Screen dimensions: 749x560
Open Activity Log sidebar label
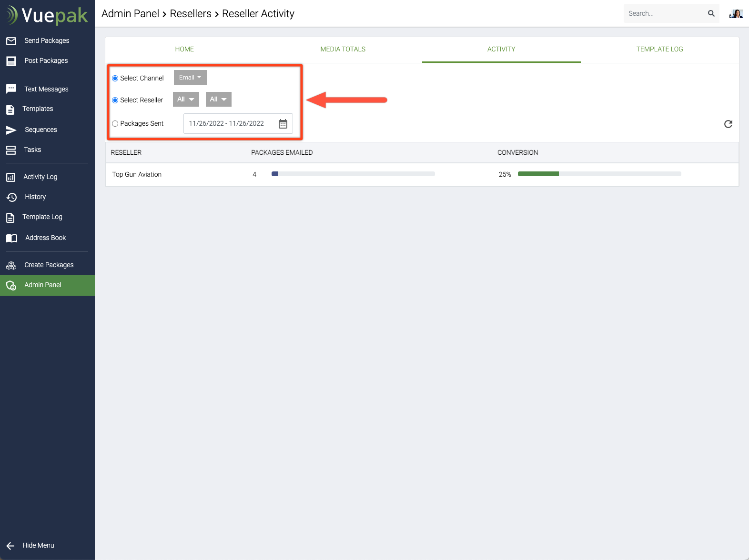[x=40, y=177]
